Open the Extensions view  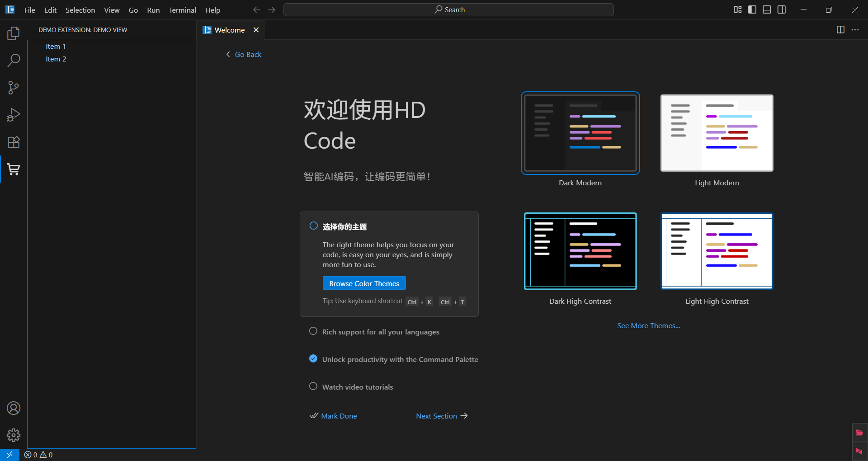tap(13, 142)
